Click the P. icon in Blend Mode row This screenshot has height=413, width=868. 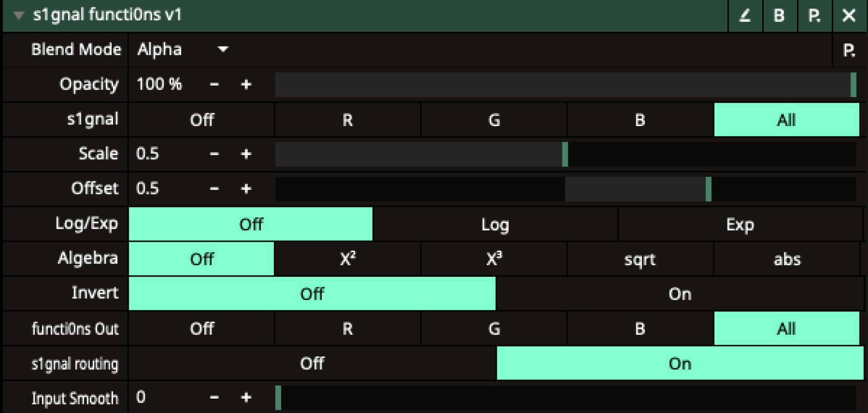coord(849,50)
